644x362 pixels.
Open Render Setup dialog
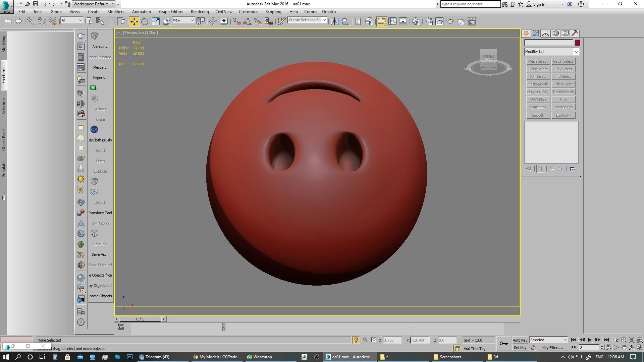tap(429, 21)
